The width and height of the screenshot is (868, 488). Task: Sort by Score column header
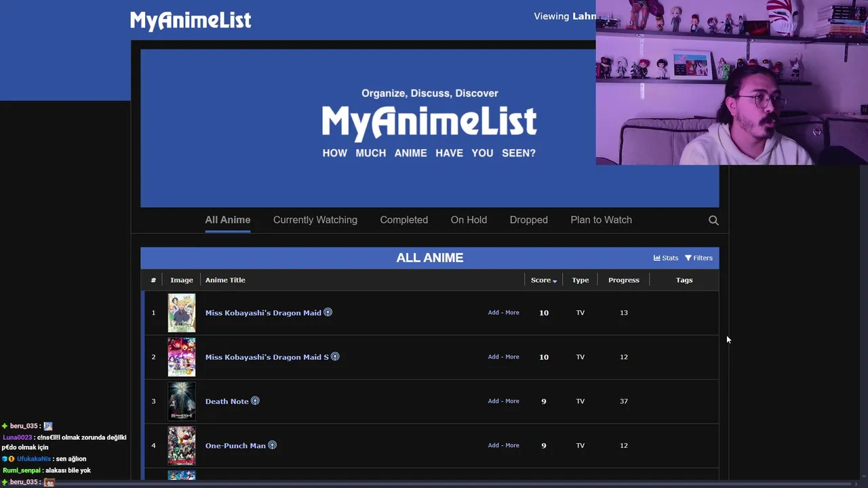pos(543,280)
